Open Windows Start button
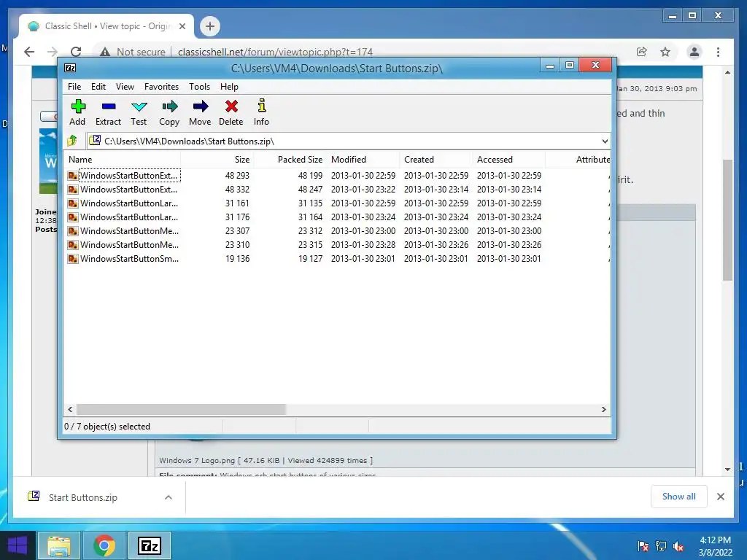The width and height of the screenshot is (747, 560). point(18,545)
